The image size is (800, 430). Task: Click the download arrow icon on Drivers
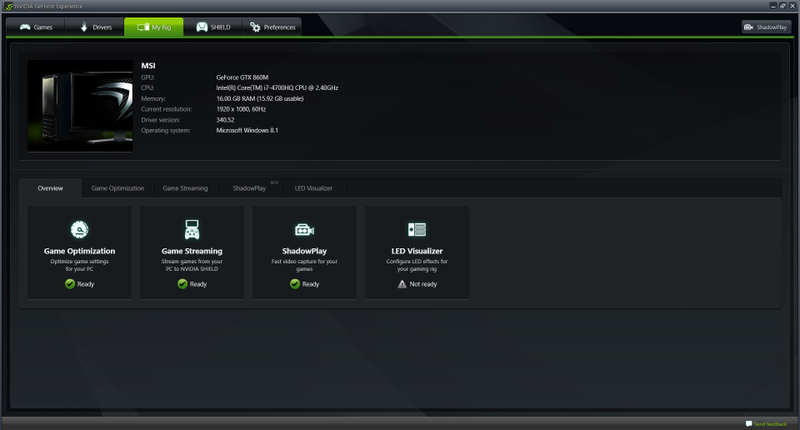coord(84,27)
